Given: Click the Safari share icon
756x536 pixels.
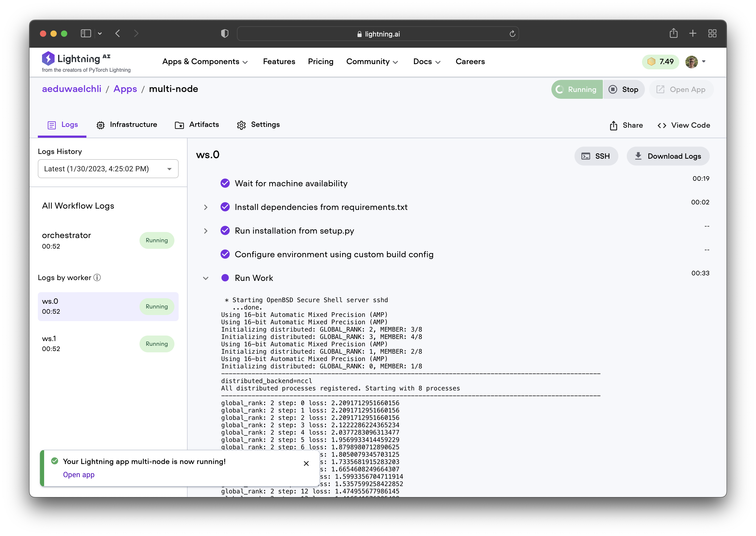Looking at the screenshot, I should click(674, 33).
